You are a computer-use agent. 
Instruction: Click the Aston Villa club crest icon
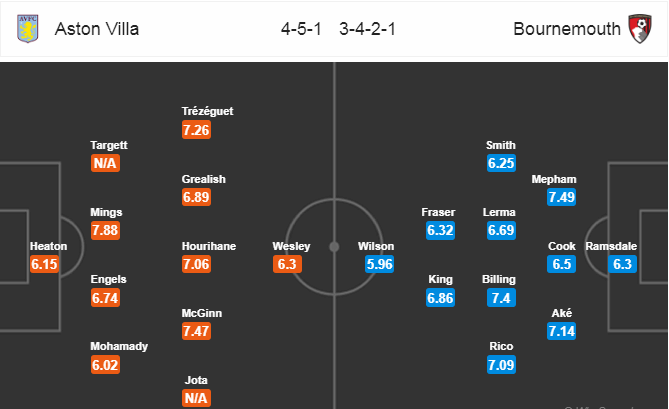(x=28, y=28)
